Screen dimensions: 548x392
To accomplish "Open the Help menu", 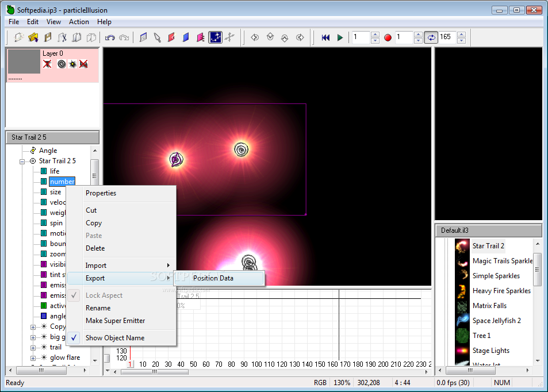I will [104, 22].
